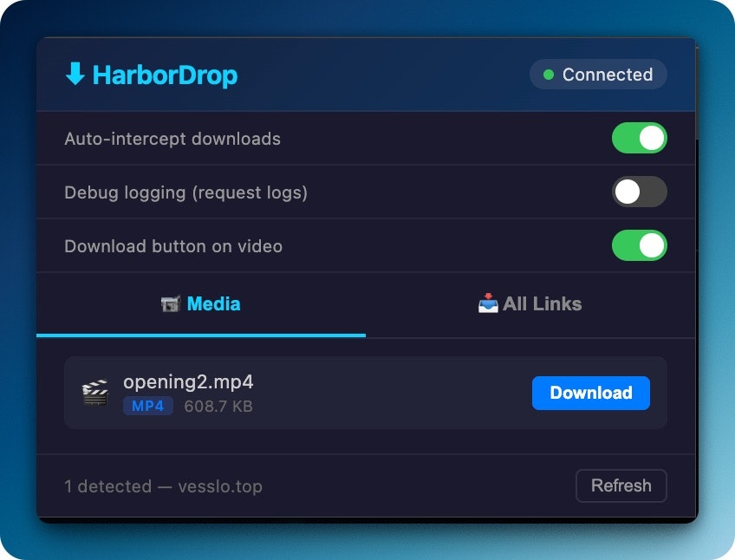Click the HarborDrop title text
735x560 pixels.
click(x=165, y=76)
